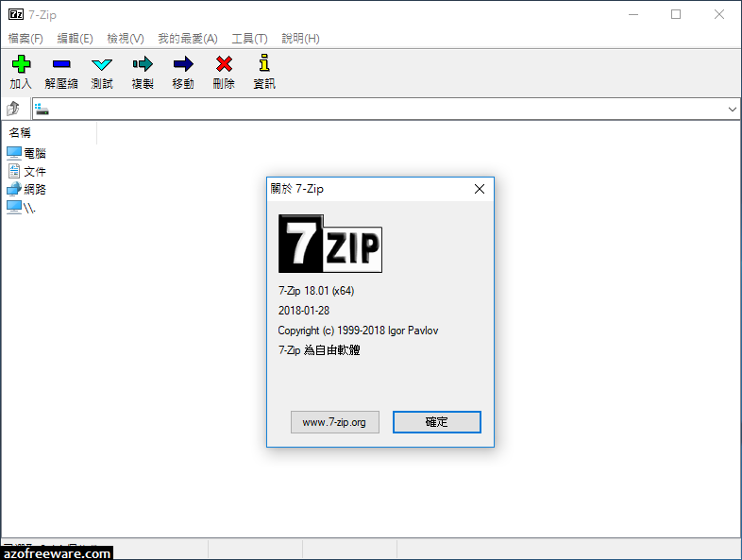Viewport: 742px width, 560px height.
Task: Click the 確定 (OK) button
Action: click(x=437, y=422)
